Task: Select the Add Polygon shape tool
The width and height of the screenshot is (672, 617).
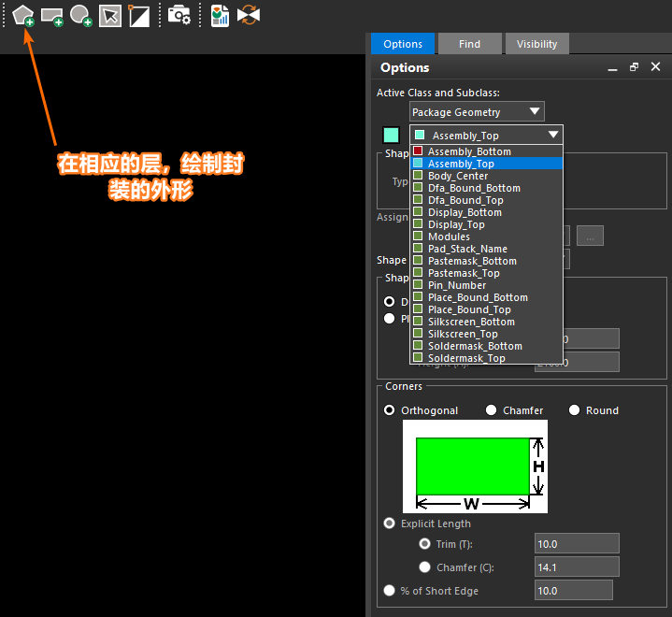Action: (x=23, y=15)
